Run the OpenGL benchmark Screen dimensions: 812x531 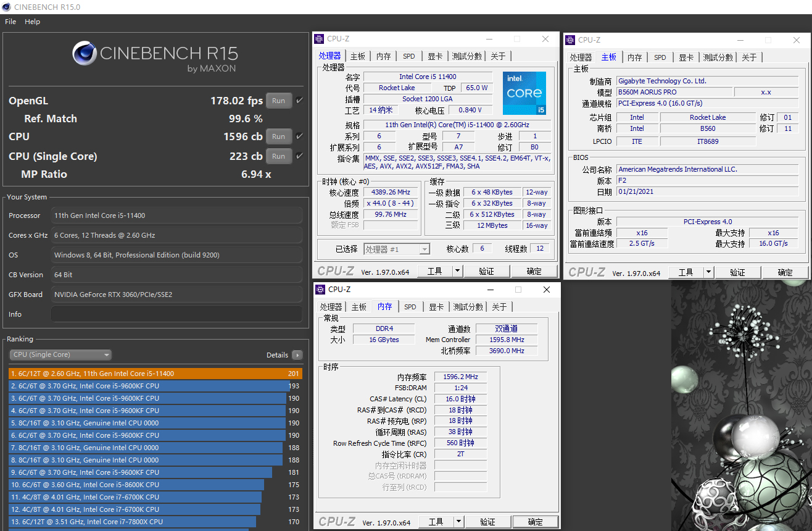pyautogui.click(x=278, y=101)
